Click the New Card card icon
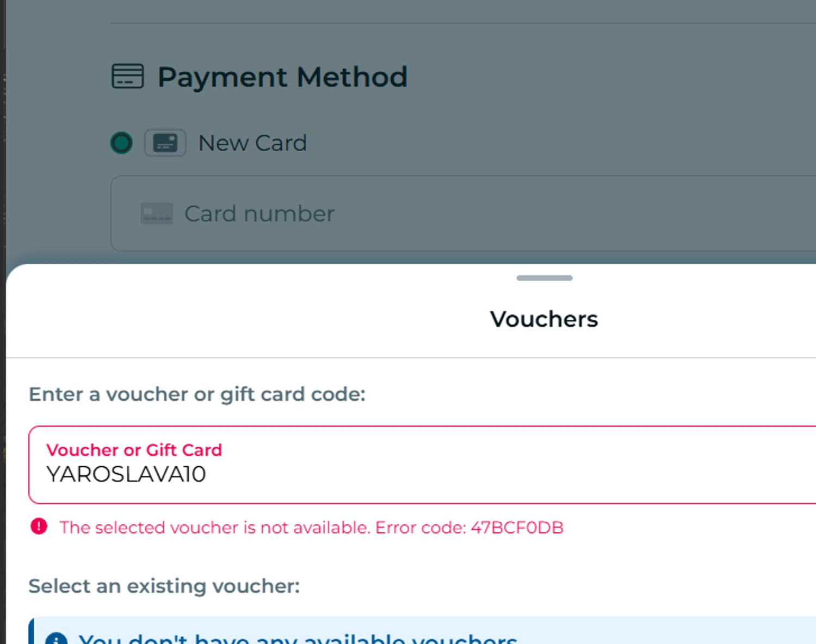Screen dimensions: 816x644 (x=165, y=143)
